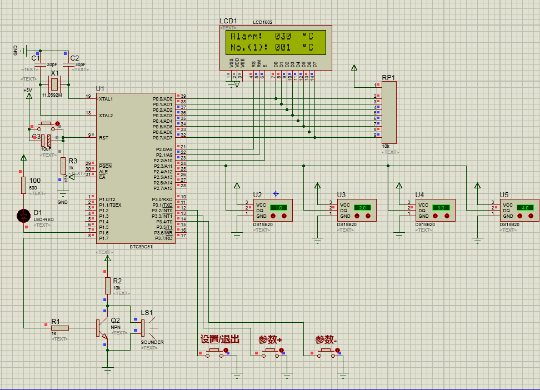Select the U5 DS18B20 sensor

point(520,211)
